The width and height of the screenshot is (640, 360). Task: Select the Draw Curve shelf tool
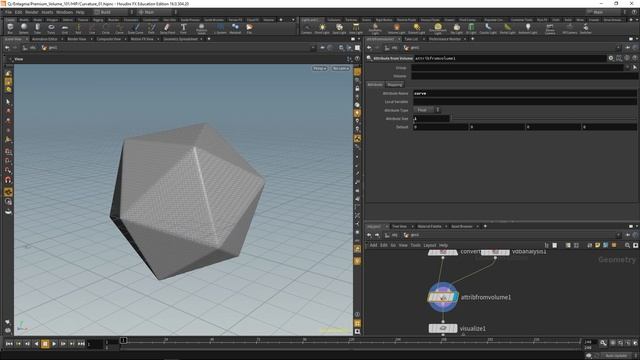click(136, 29)
